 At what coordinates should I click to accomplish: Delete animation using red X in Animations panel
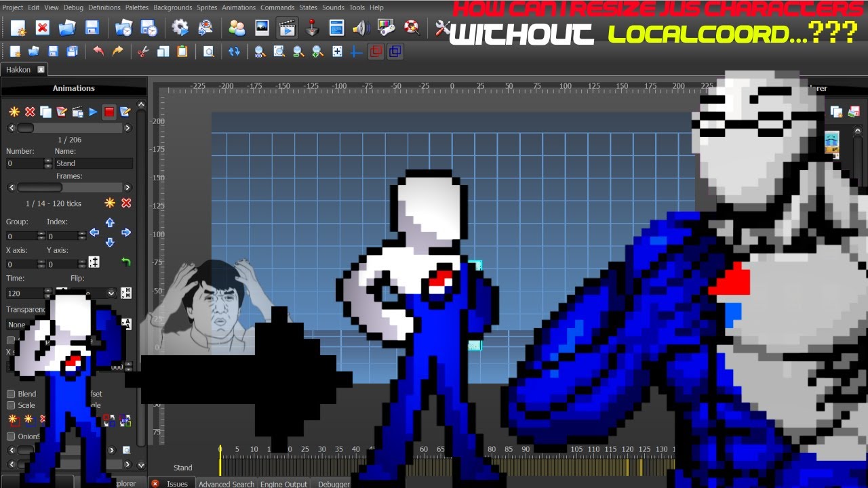[30, 112]
